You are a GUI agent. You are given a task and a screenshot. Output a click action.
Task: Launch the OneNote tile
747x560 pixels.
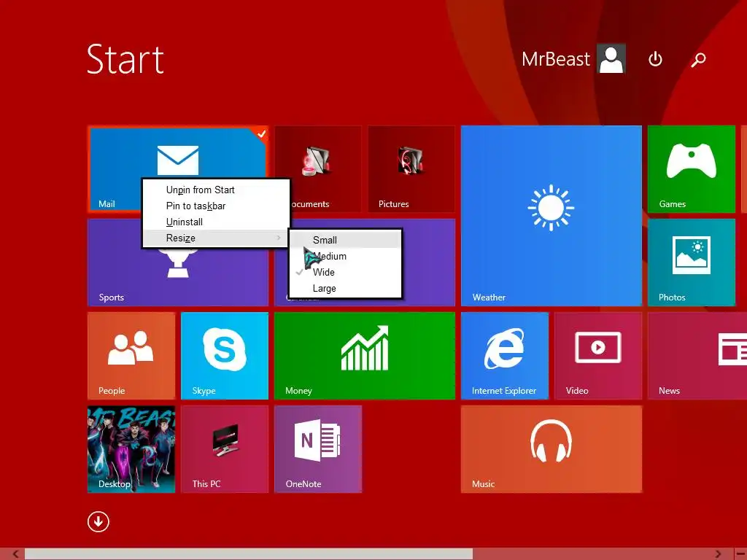click(318, 448)
